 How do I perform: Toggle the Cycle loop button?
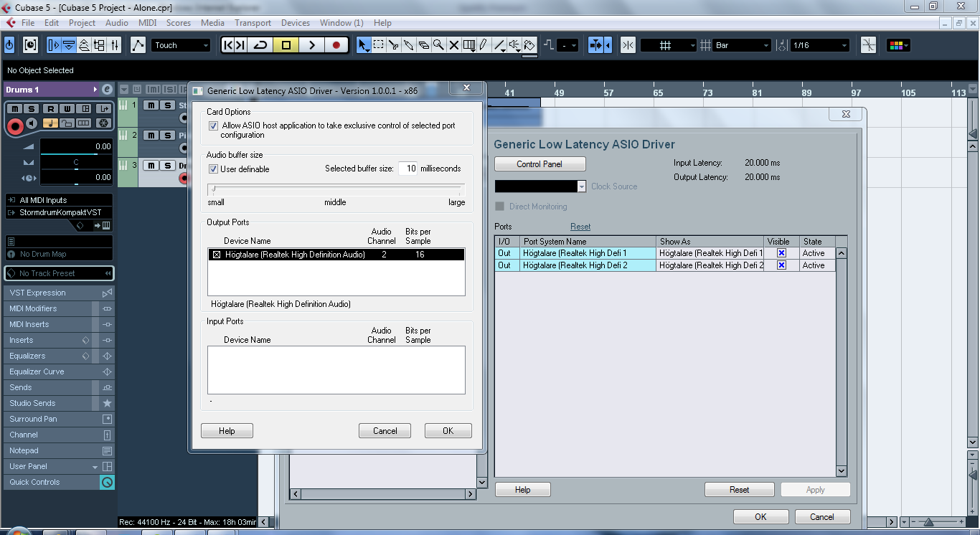[260, 45]
